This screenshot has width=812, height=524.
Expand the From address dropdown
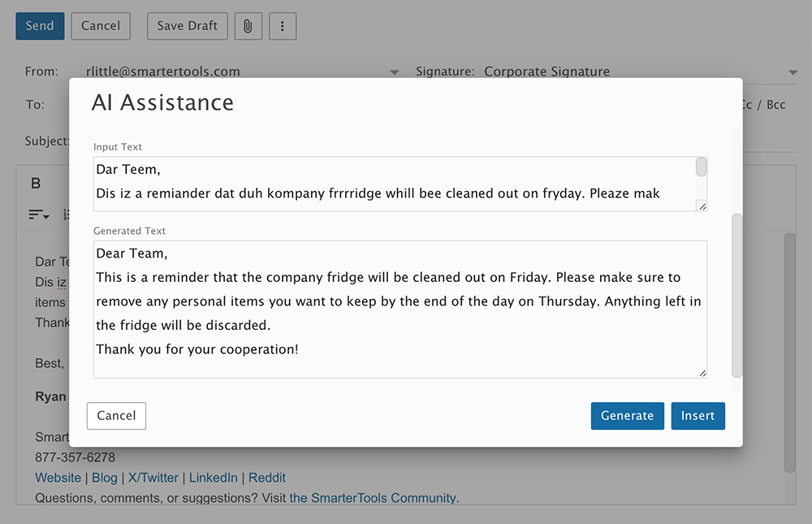(394, 72)
